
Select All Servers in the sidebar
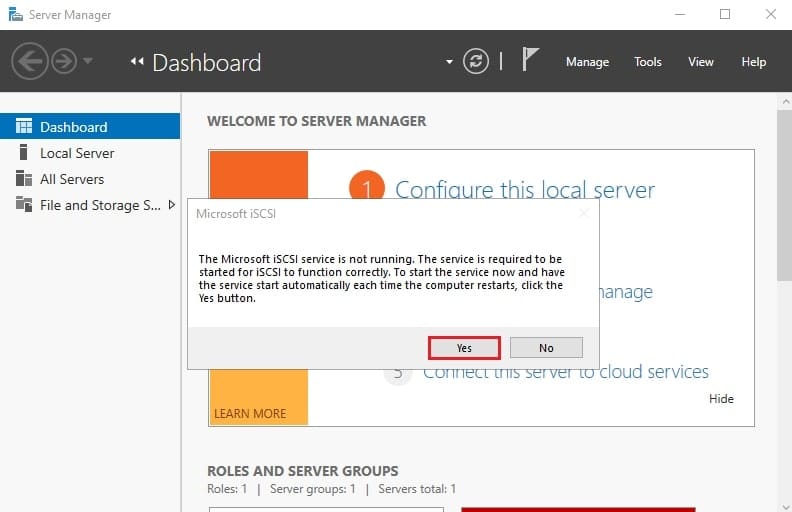90,179
